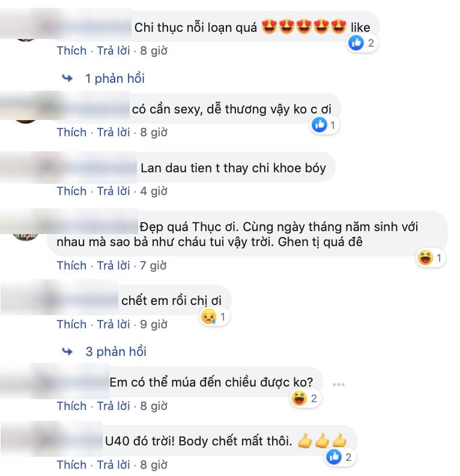Open haha reactions on 'Em có thể múa' comment
Image resolution: width=460 pixels, height=476 pixels.
pos(305,398)
